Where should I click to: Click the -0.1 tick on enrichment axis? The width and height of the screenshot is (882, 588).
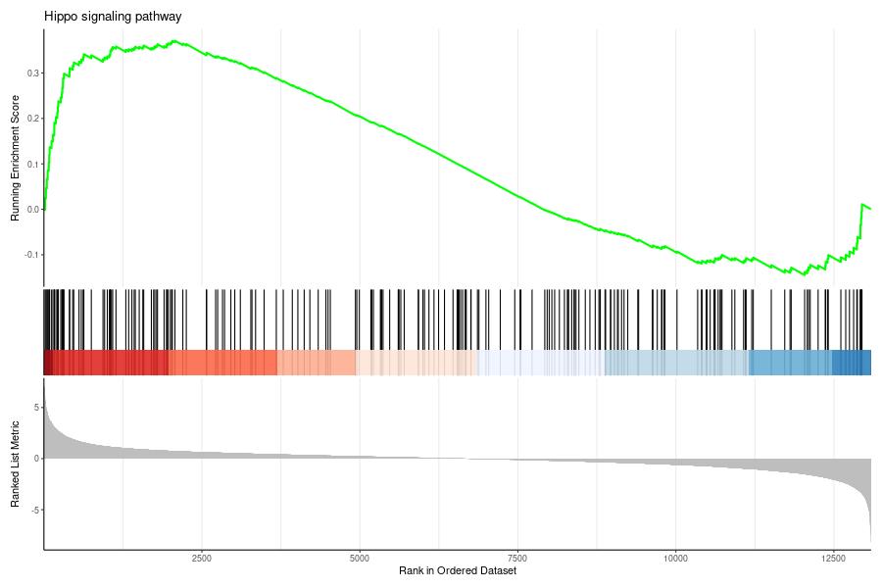[31, 255]
